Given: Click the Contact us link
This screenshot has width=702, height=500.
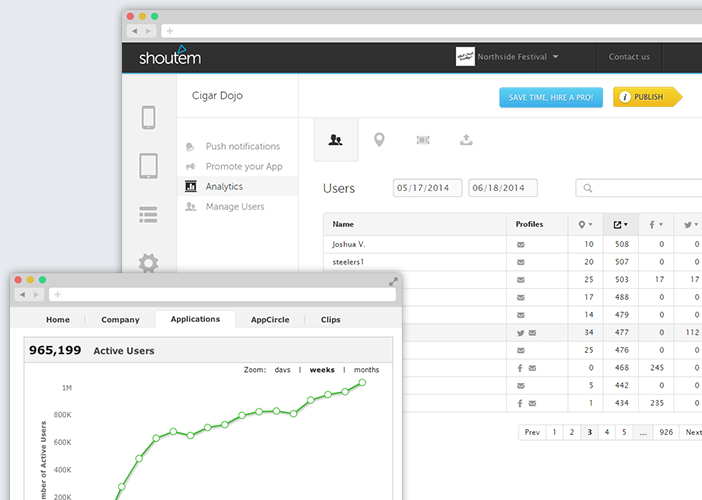Looking at the screenshot, I should pos(629,57).
